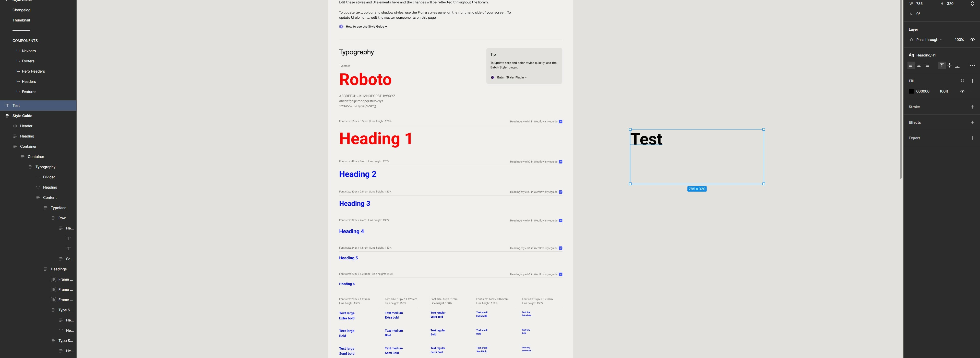This screenshot has width=980, height=358.
Task: Select the Divider layer
Action: [x=38, y=177]
